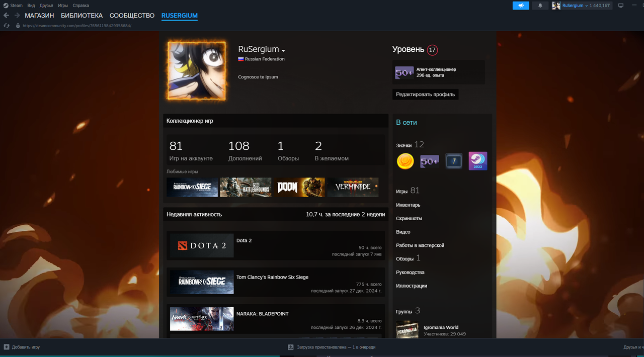Open the Справка menu
This screenshot has height=357, width=644.
pos(80,6)
